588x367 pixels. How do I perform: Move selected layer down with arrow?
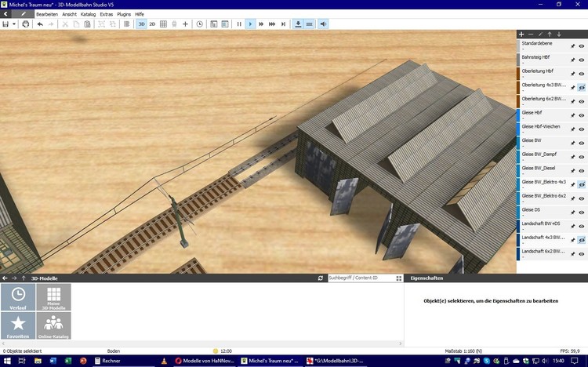tap(560, 35)
